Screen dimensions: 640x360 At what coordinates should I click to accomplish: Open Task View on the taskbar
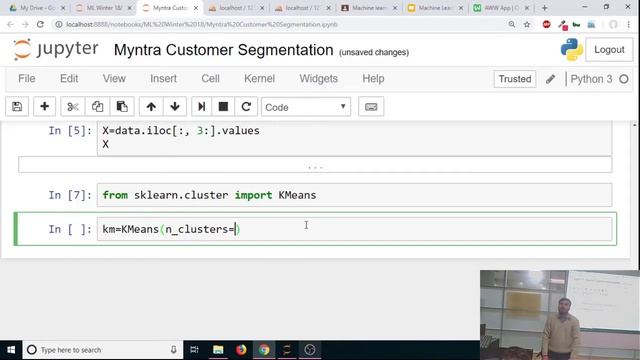[x=194, y=350]
